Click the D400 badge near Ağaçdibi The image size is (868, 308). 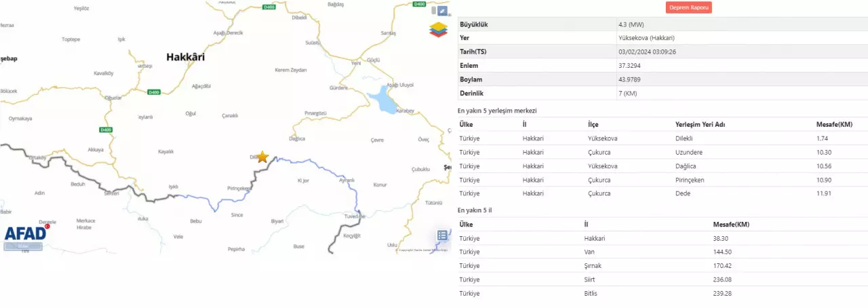click(x=154, y=92)
